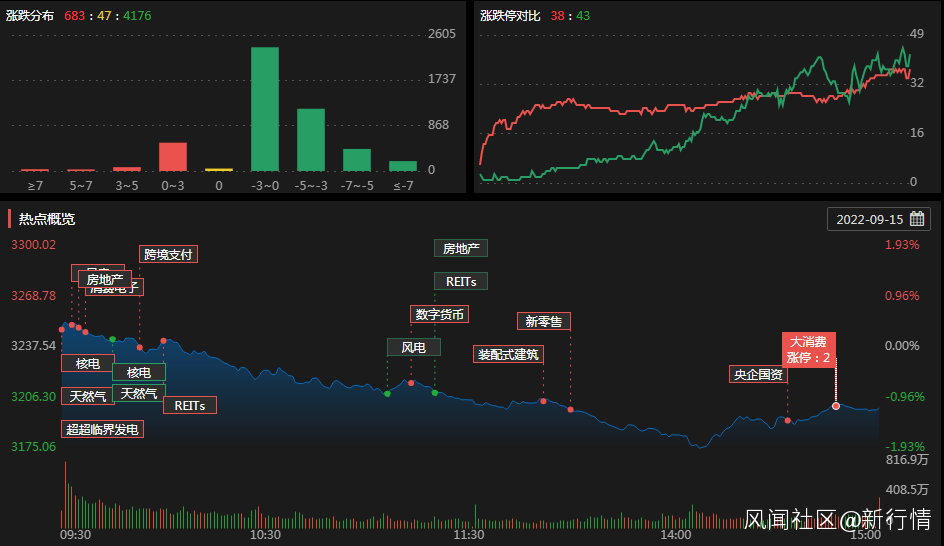Open the calendar icon beside the date
944x546 pixels.
pos(916,219)
